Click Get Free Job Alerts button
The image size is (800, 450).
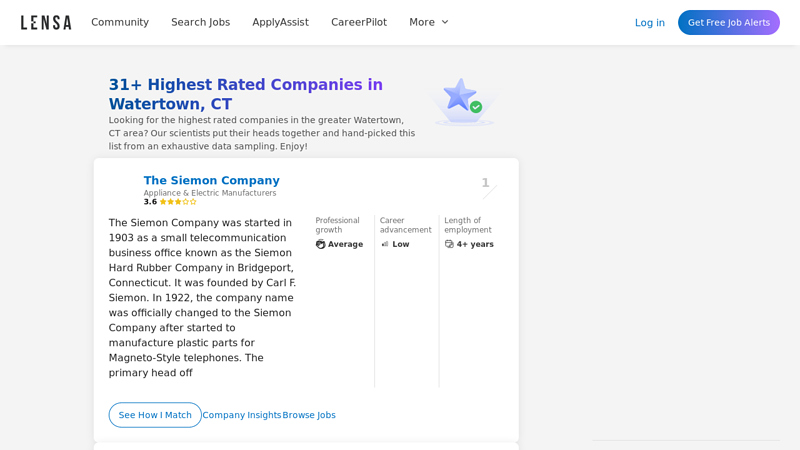[729, 22]
